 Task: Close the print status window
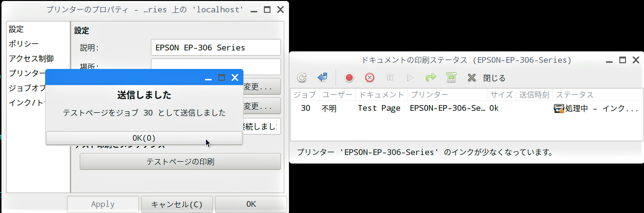click(635, 60)
